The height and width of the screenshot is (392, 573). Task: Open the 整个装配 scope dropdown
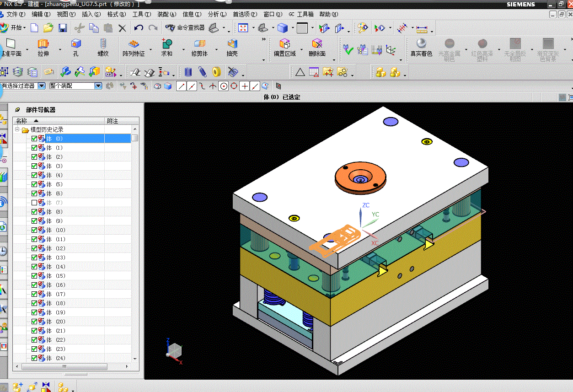(98, 86)
